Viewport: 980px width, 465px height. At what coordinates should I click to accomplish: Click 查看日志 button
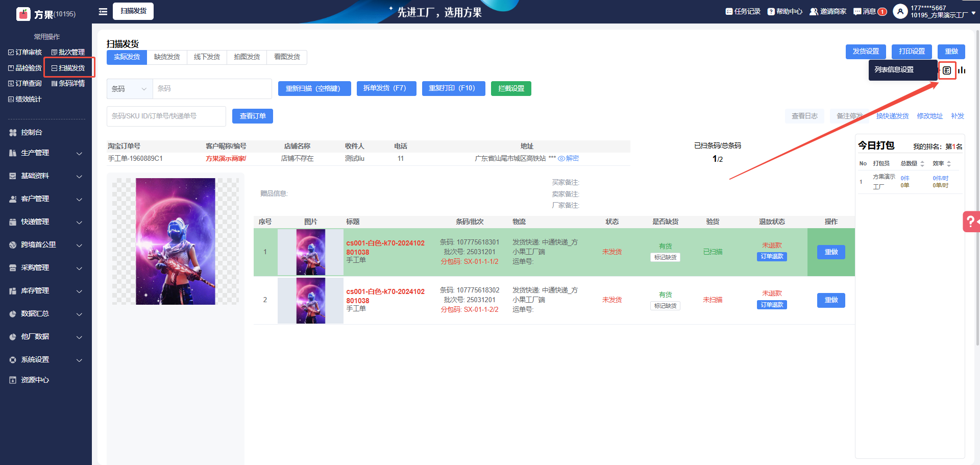tap(804, 116)
